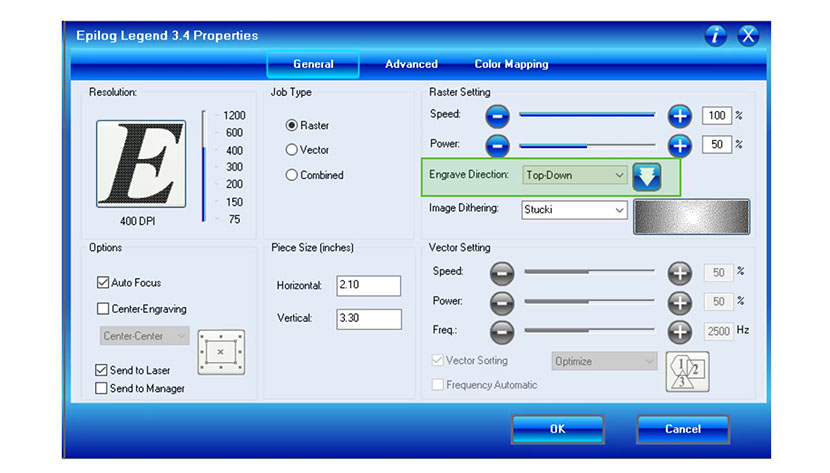Open the Engrave Direction dropdown
The width and height of the screenshot is (830, 473).
point(575,175)
